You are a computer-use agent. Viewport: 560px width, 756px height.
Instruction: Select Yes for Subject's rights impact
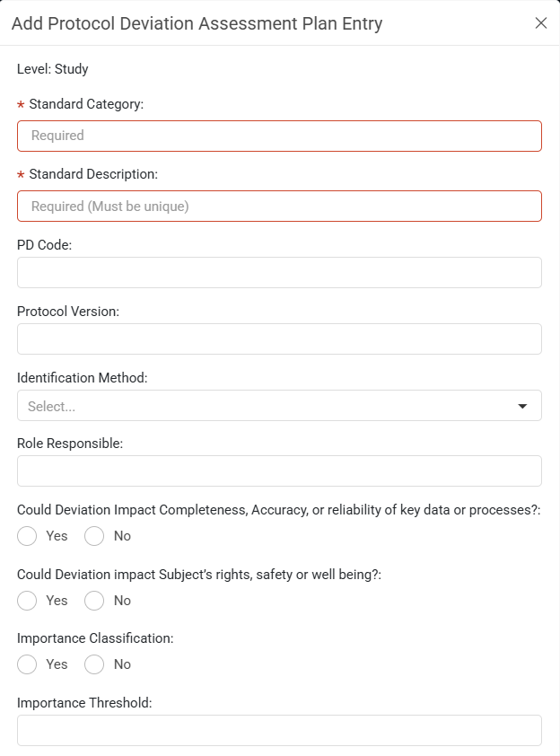click(x=27, y=601)
